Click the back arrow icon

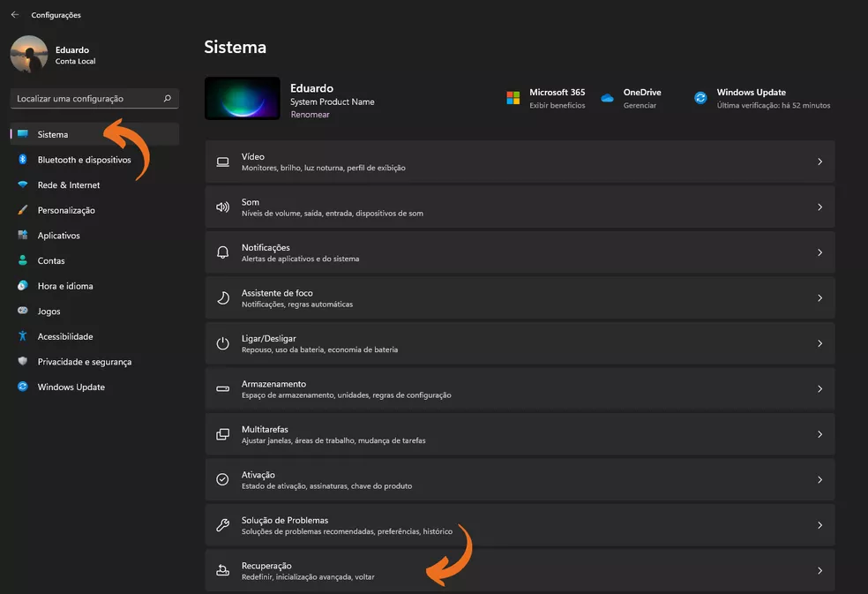pyautogui.click(x=14, y=15)
